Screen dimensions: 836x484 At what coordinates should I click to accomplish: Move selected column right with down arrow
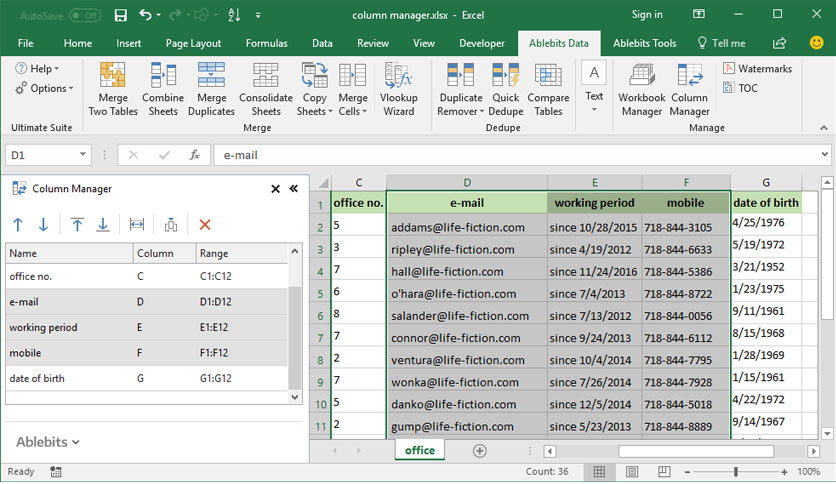[43, 225]
